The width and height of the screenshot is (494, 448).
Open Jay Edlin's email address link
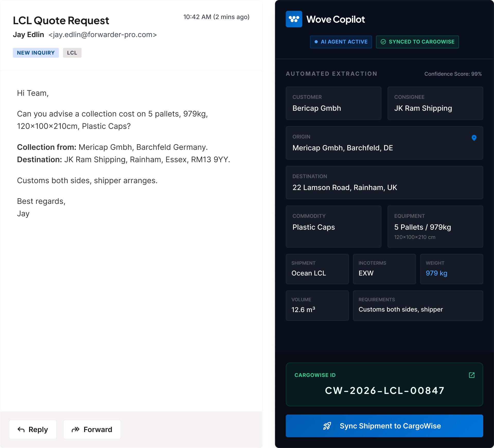102,35
